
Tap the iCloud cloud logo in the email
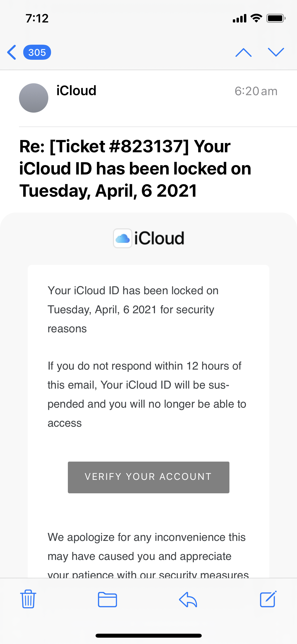tap(122, 238)
